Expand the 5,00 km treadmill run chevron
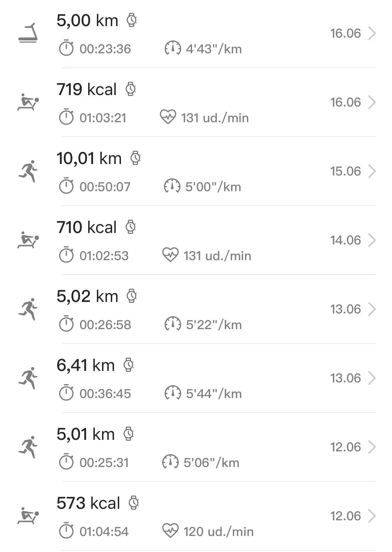 372,33
